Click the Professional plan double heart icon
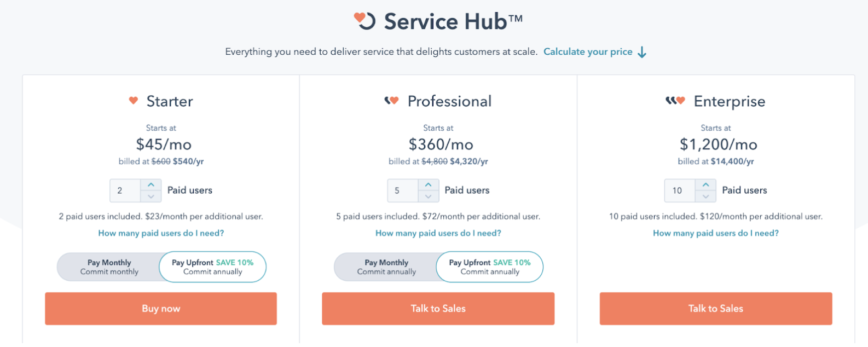This screenshot has width=868, height=347. 391,101
